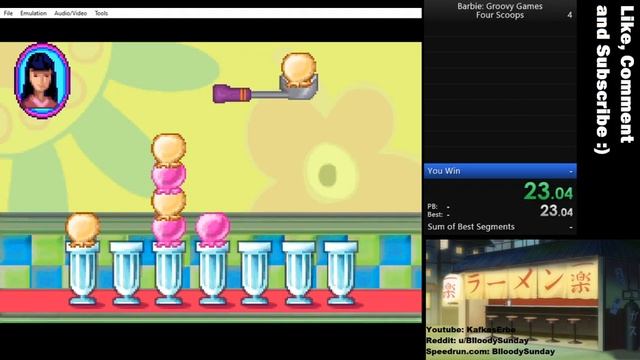This screenshot has height=360, width=640.
Task: Click the 'Four Scoops' category text
Action: (500, 16)
